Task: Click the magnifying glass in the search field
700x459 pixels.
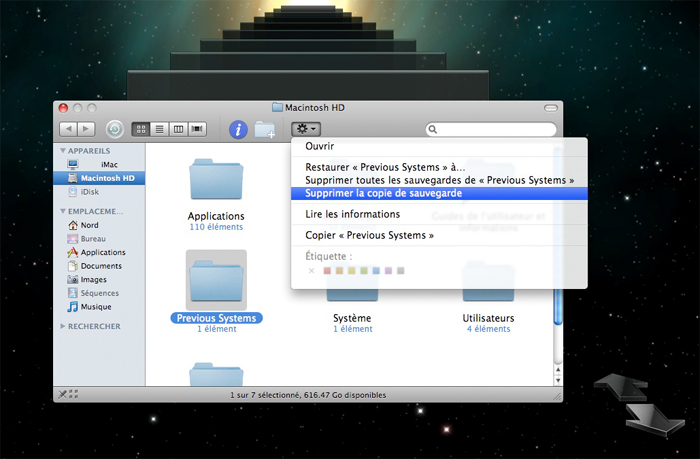Action: pos(432,129)
